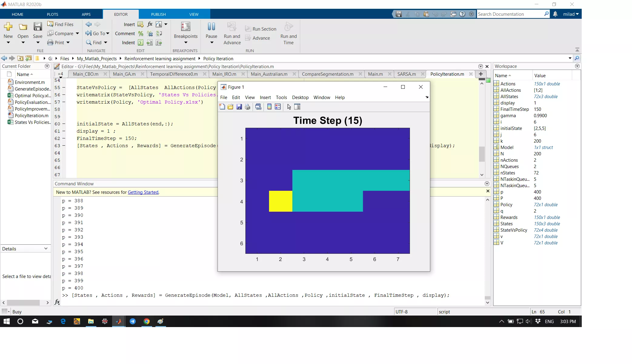The width and height of the screenshot is (632, 364).
Task: Open Property Inspector from Figure toolbar
Action: (297, 107)
